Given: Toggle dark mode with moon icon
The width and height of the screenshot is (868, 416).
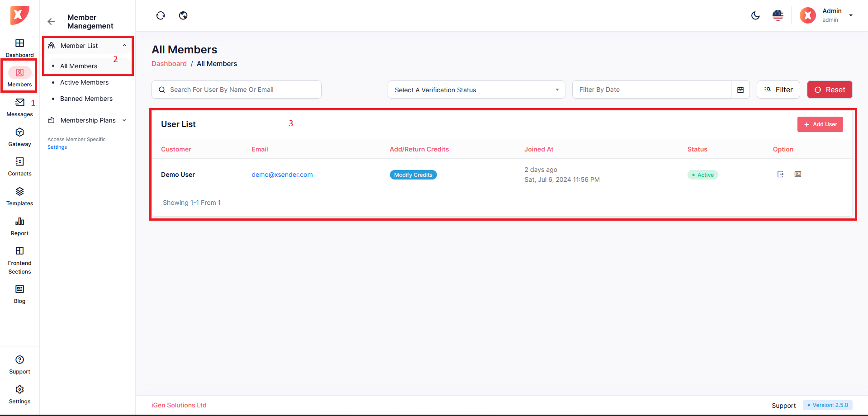Looking at the screenshot, I should (755, 16).
